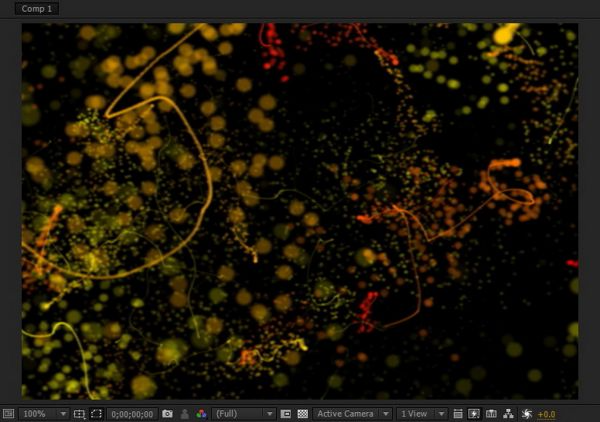Open Show Channel color management icon

click(201, 414)
